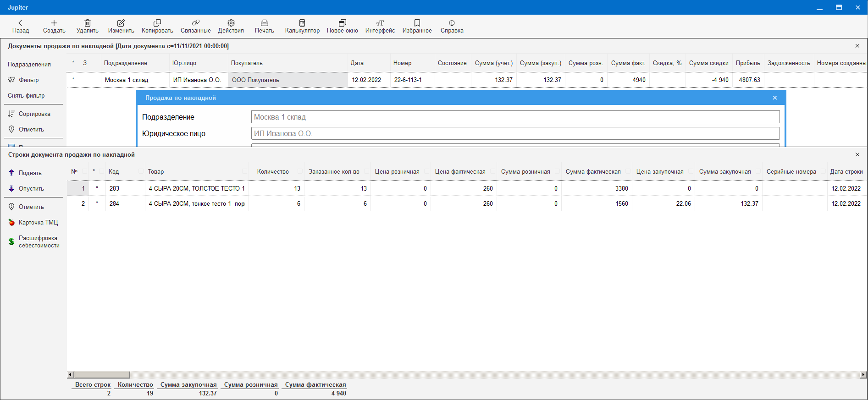
Task: Click Отметить in the documents sidebar
Action: click(x=26, y=129)
